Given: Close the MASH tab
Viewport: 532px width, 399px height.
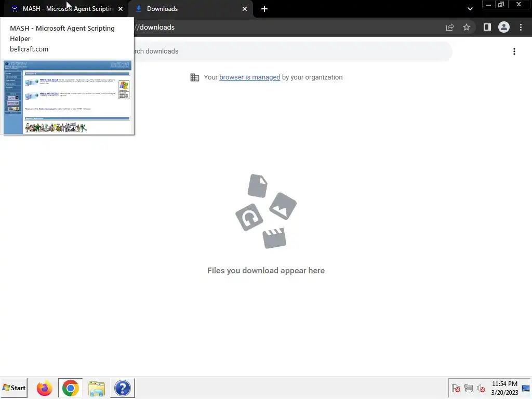Looking at the screenshot, I should [x=121, y=9].
